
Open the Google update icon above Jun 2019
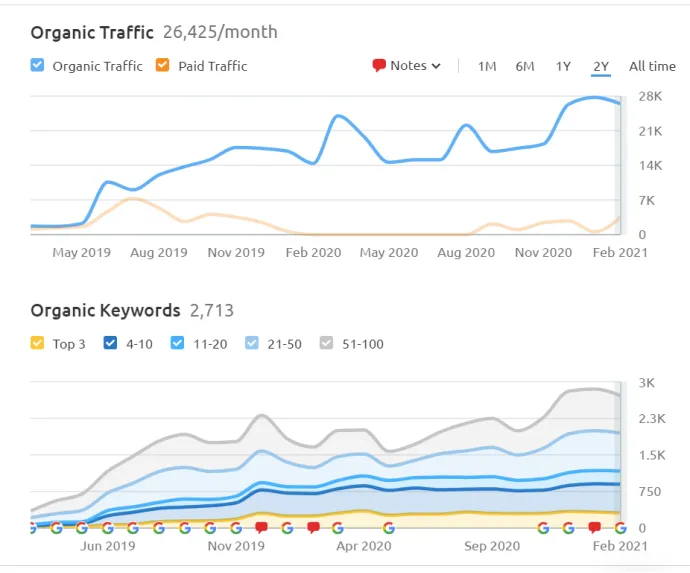tap(107, 527)
